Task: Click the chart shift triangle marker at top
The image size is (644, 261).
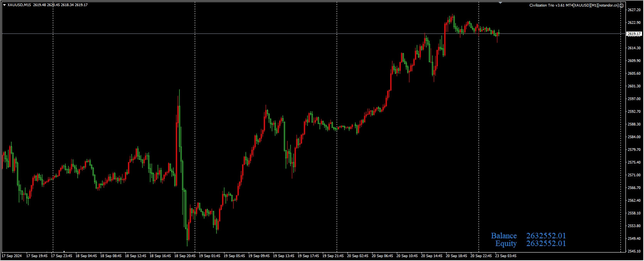Action: click(x=500, y=3)
